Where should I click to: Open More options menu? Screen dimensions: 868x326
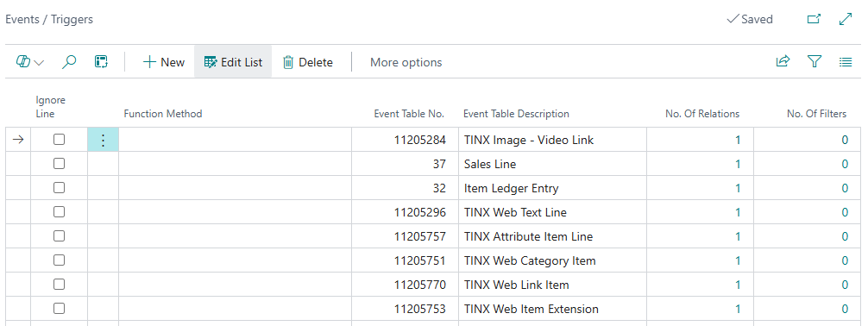(x=406, y=62)
